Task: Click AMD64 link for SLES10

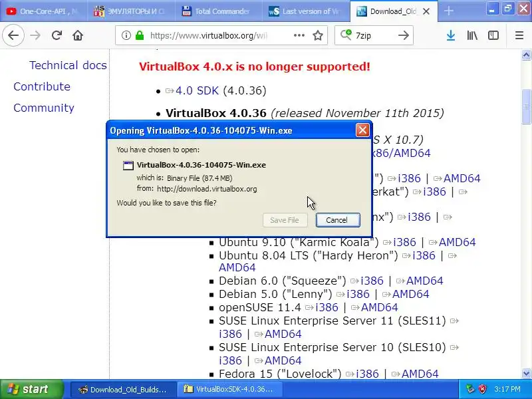Action: tap(283, 360)
